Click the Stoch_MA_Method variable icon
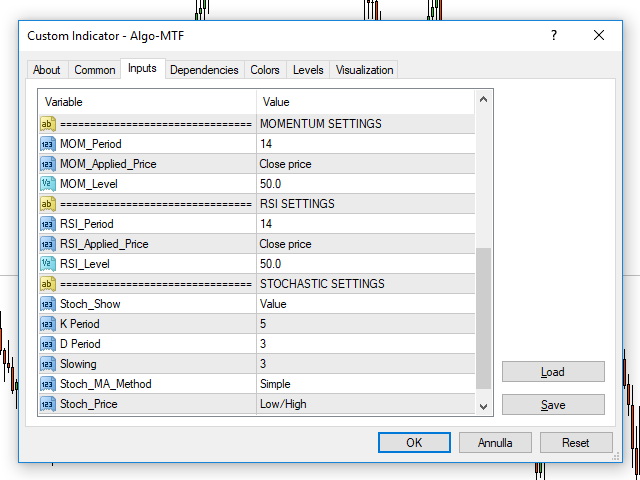 (47, 384)
